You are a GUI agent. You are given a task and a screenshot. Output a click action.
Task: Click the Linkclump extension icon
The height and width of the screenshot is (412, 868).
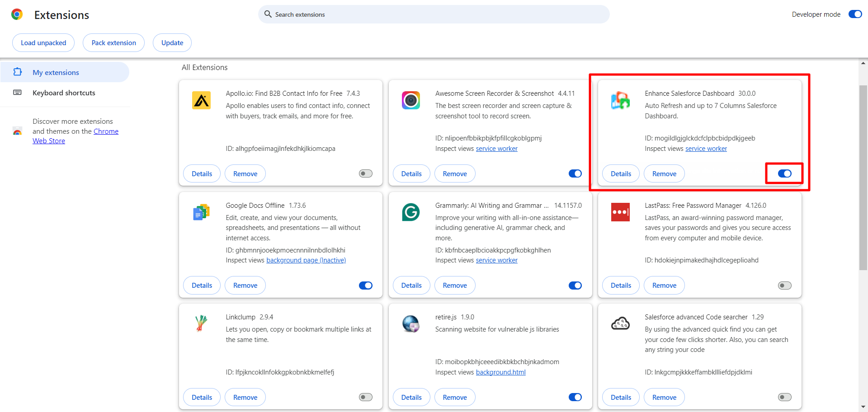pyautogui.click(x=201, y=323)
